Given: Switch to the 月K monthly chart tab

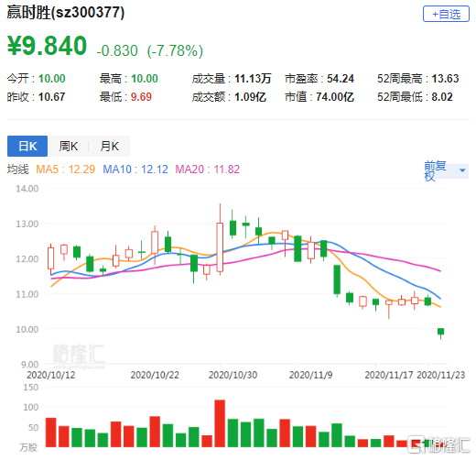Looking at the screenshot, I should coord(110,146).
